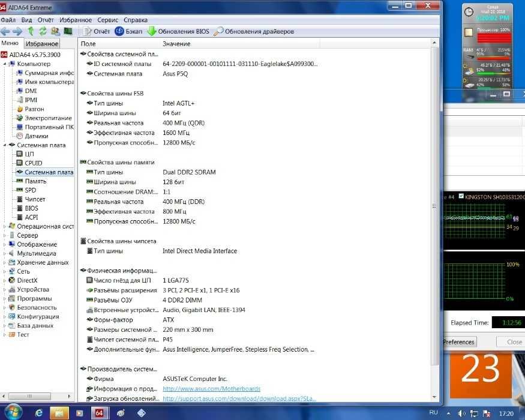Image resolution: width=525 pixels, height=420 pixels.
Task: Expand the Отображение node
Action: click(x=5, y=245)
